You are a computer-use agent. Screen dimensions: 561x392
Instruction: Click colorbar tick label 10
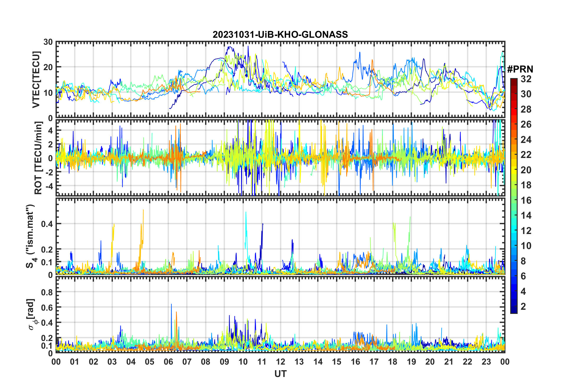point(526,246)
